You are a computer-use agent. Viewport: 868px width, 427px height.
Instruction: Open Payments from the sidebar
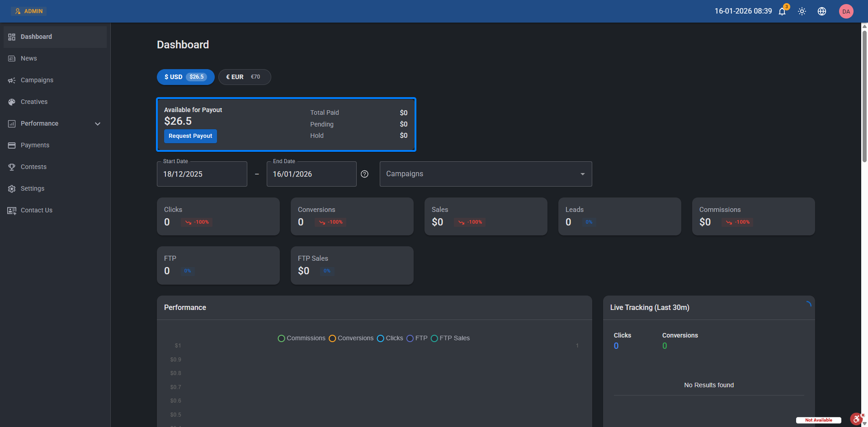(x=35, y=145)
